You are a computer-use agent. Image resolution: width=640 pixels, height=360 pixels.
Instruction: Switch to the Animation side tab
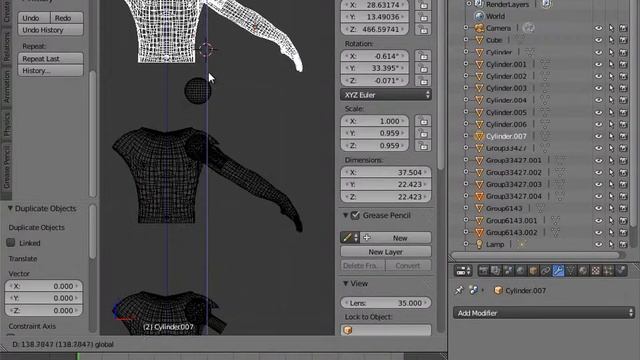point(6,87)
